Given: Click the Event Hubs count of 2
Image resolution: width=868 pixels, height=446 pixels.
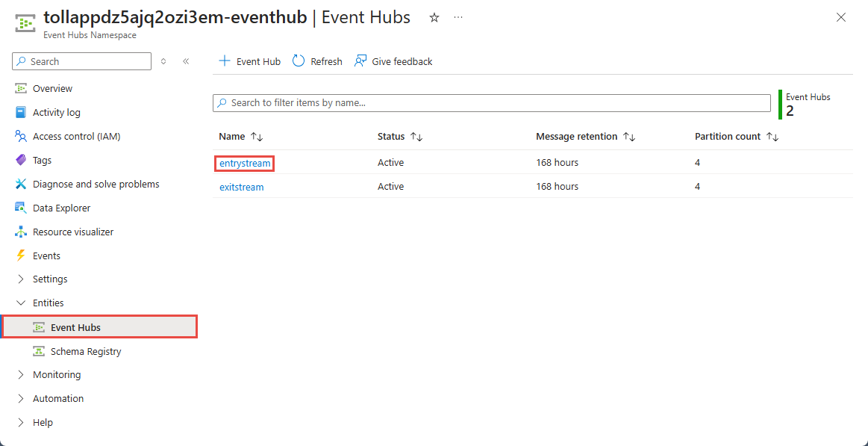Looking at the screenshot, I should coord(790,111).
